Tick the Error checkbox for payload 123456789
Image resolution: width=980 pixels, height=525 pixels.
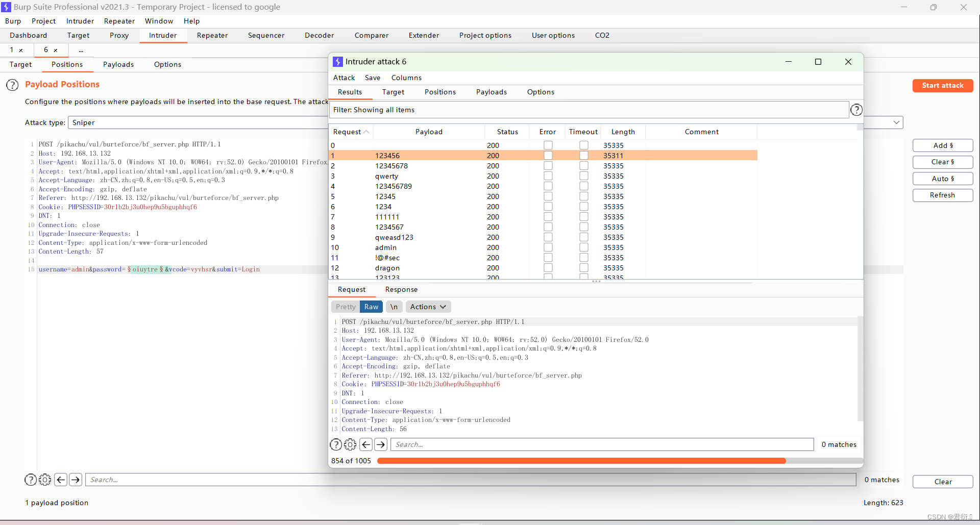(x=548, y=186)
